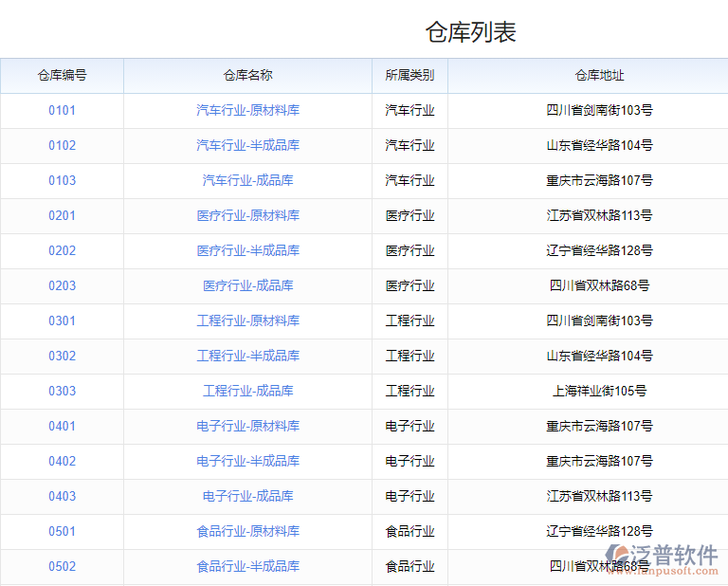
Task: Open warehouse number link 0402
Action: click(x=62, y=461)
